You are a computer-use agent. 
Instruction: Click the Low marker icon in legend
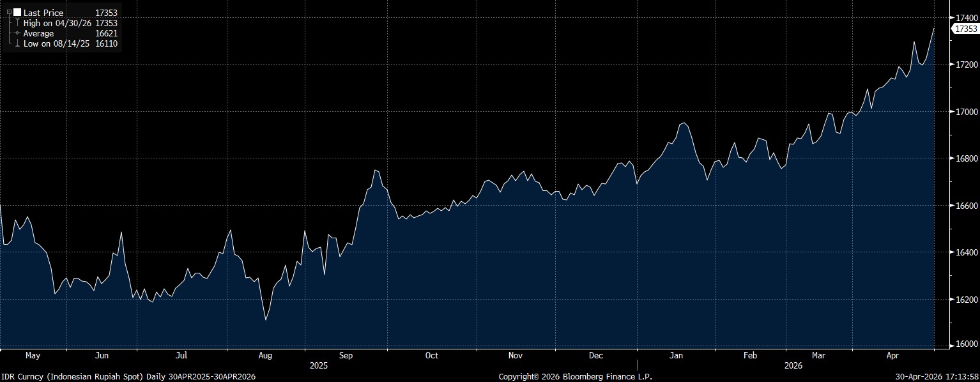(x=17, y=43)
